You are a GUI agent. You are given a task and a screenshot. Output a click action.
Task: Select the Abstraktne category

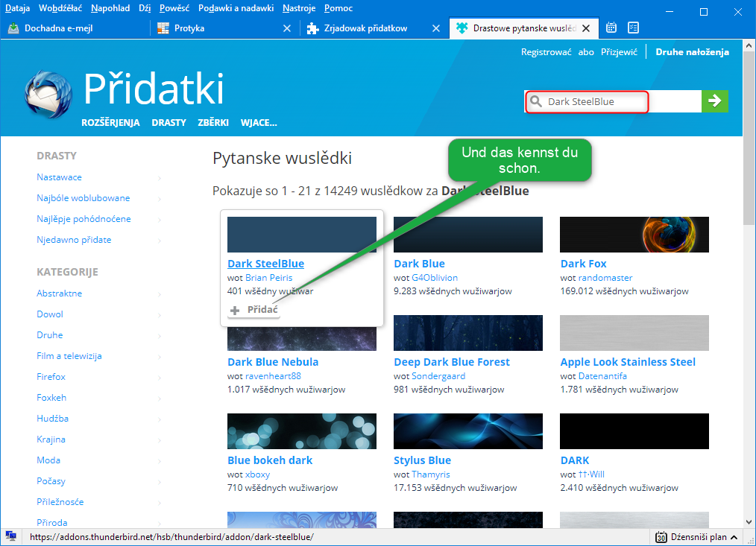coord(60,293)
